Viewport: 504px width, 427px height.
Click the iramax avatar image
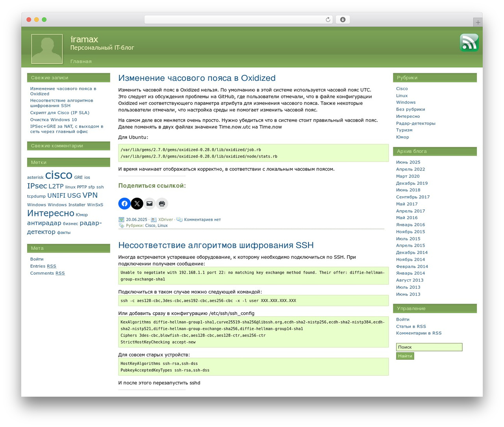[x=47, y=49]
